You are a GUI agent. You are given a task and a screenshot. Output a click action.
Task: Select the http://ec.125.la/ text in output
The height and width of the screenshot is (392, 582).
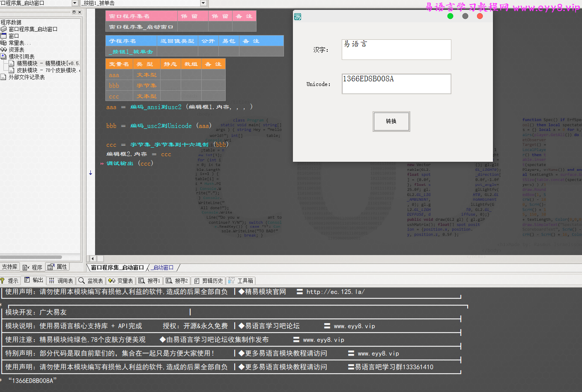(335, 292)
